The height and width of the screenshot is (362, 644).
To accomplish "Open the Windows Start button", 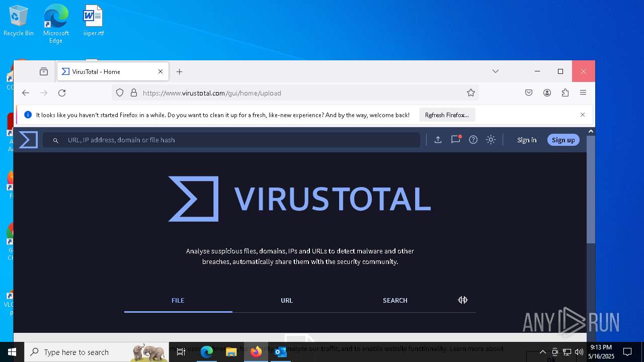I will pos(12,352).
